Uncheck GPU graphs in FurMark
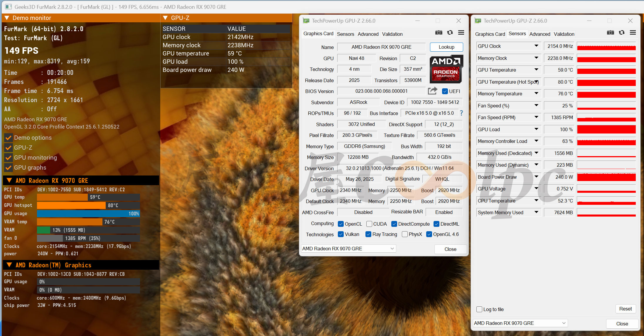This screenshot has width=644, height=336. [x=9, y=168]
